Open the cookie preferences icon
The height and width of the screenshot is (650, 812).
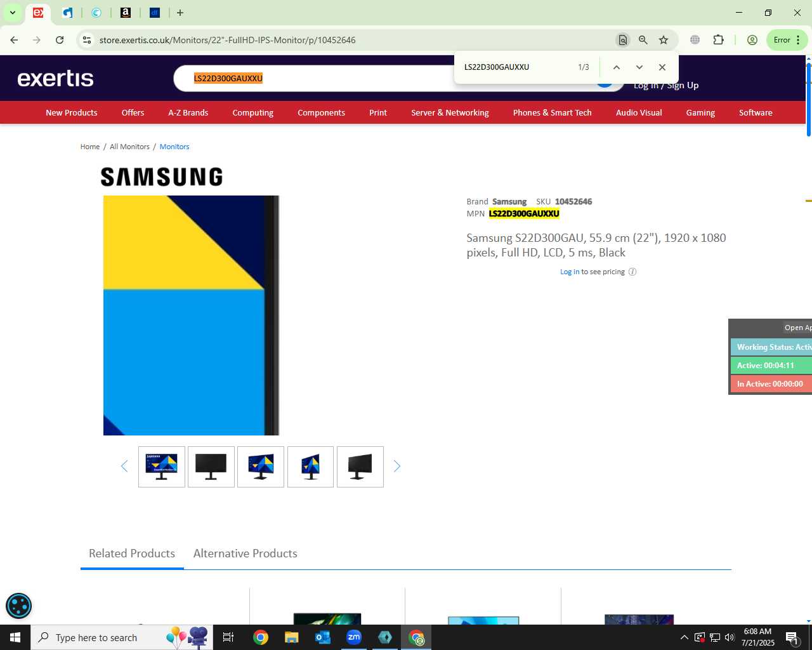[x=18, y=606]
